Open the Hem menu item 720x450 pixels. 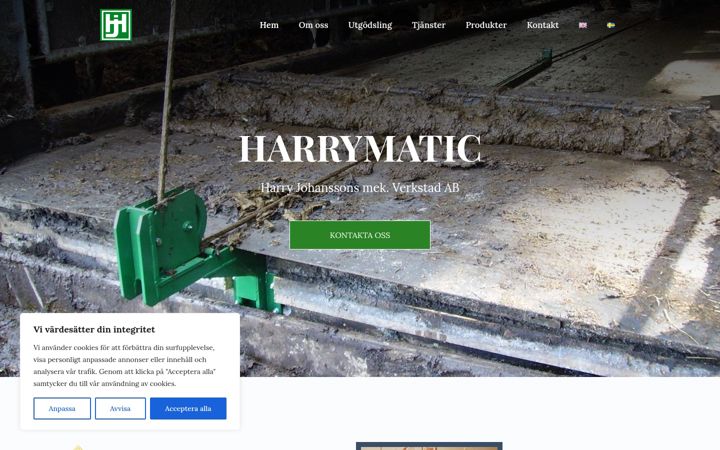click(269, 25)
